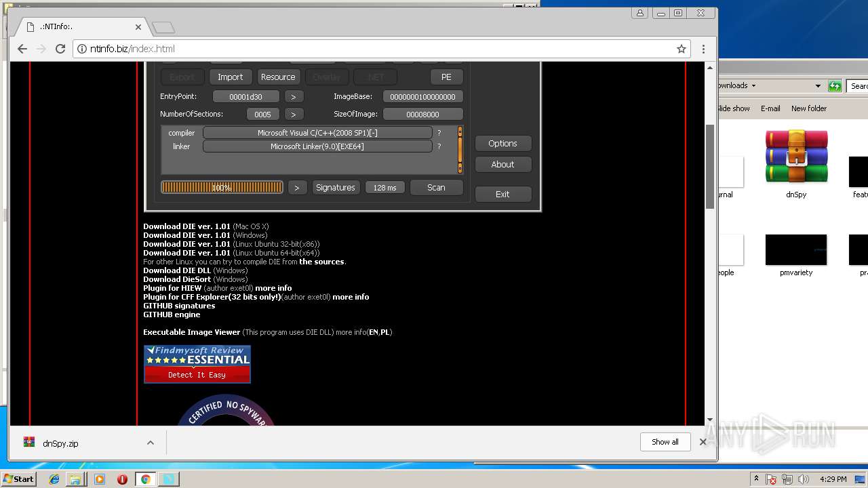
Task: View site information icon in address bar
Action: pyautogui.click(x=82, y=49)
